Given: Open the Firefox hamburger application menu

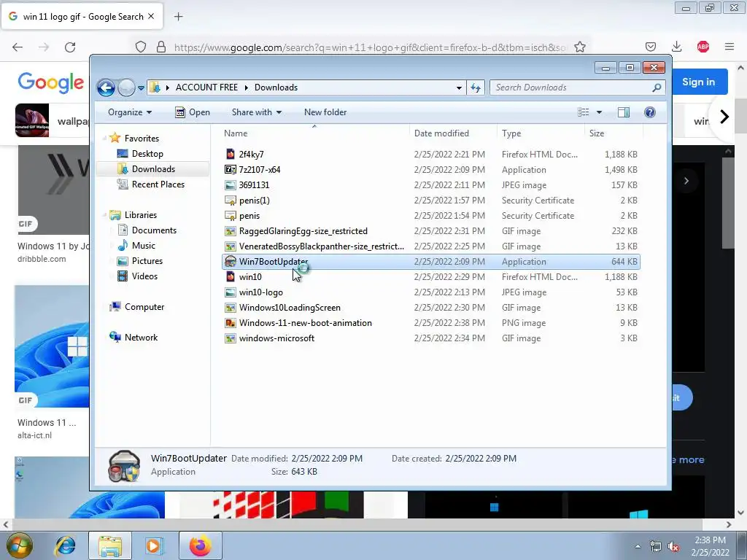Looking at the screenshot, I should point(729,47).
